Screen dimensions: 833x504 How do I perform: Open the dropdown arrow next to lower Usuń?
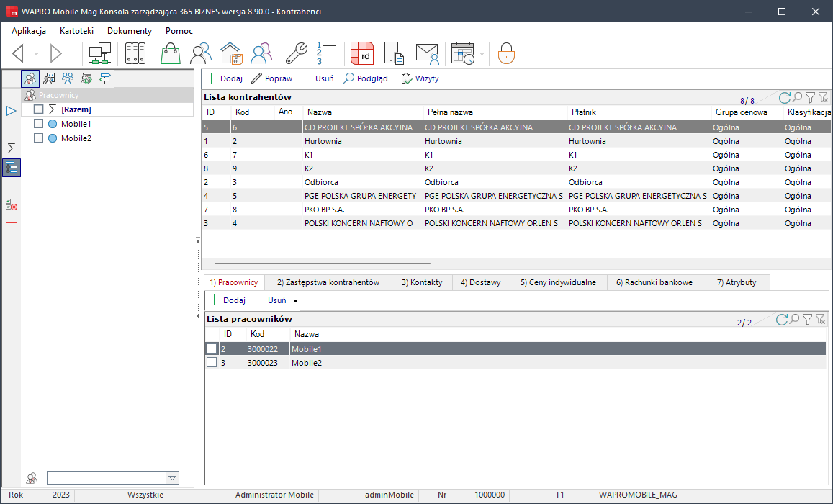(296, 300)
